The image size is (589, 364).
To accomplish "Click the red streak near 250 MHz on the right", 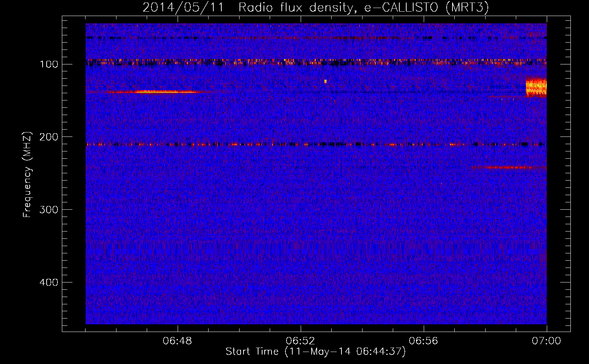I will [x=509, y=167].
